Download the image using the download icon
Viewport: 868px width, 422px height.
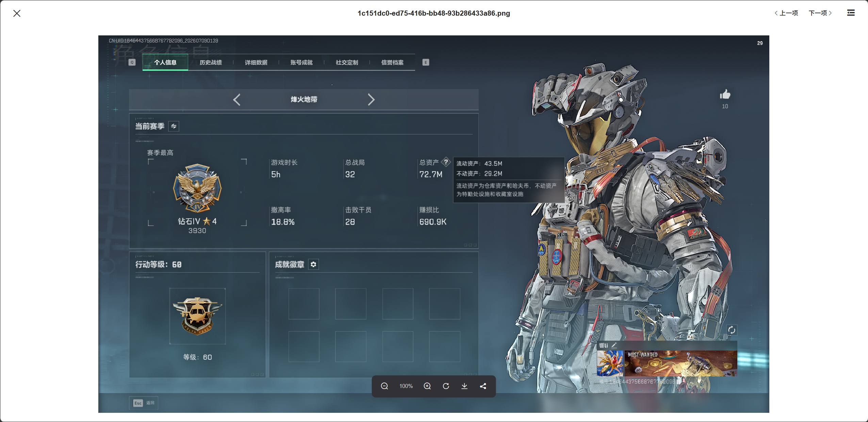click(x=464, y=386)
